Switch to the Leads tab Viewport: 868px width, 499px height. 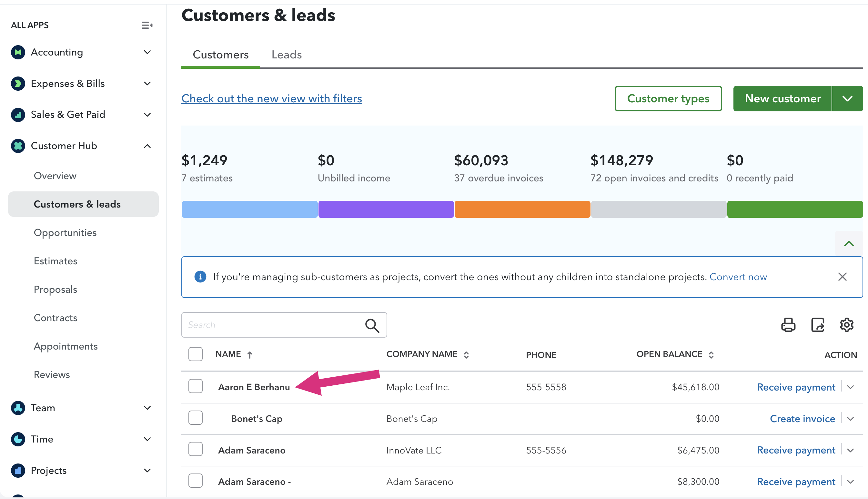(x=286, y=55)
